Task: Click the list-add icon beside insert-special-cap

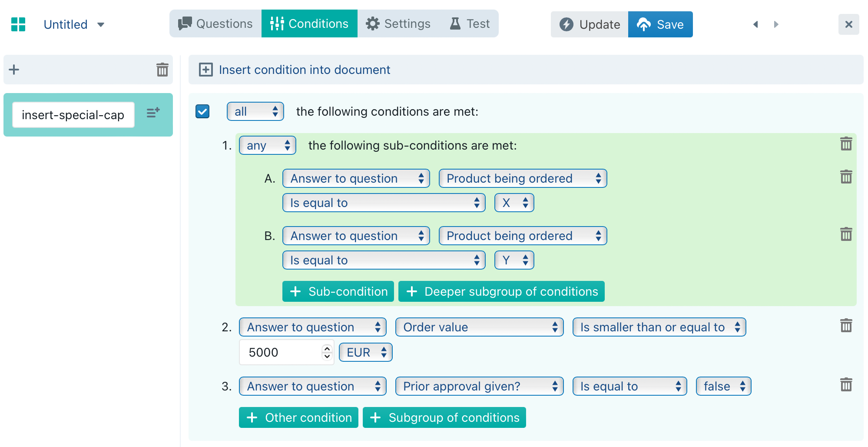Action: pos(153,113)
